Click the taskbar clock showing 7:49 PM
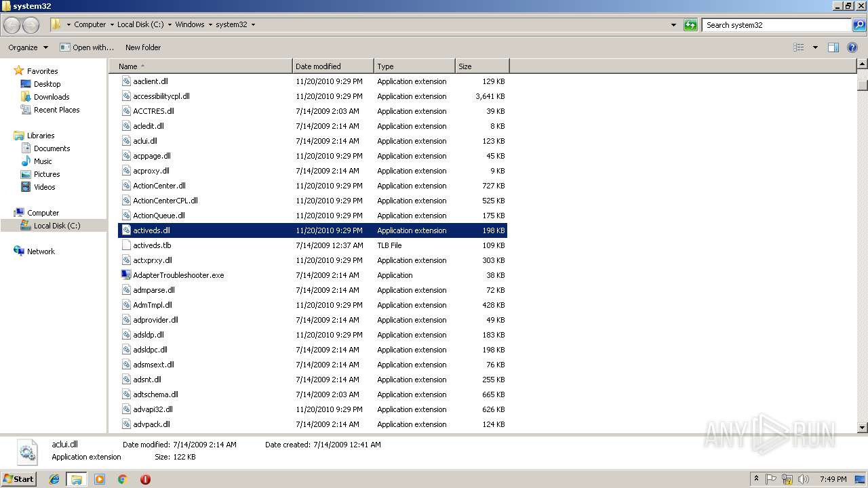The width and height of the screenshot is (868, 488). (x=833, y=479)
